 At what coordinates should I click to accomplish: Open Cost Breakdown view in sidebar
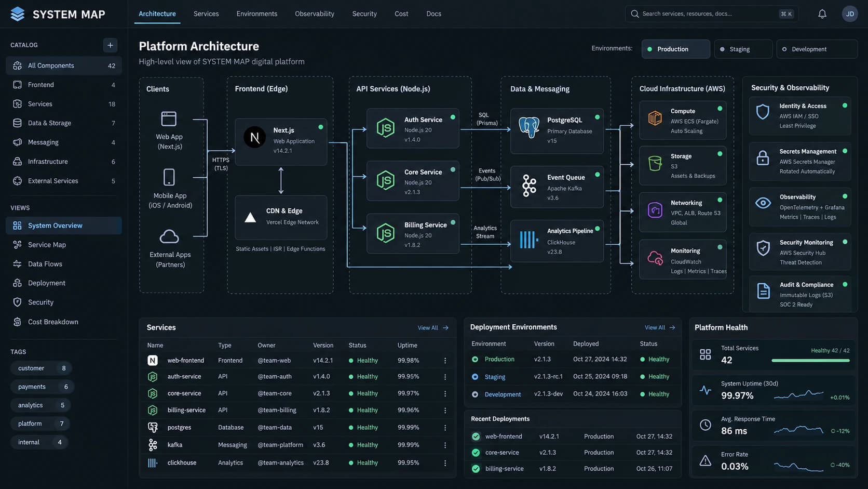tap(64, 322)
